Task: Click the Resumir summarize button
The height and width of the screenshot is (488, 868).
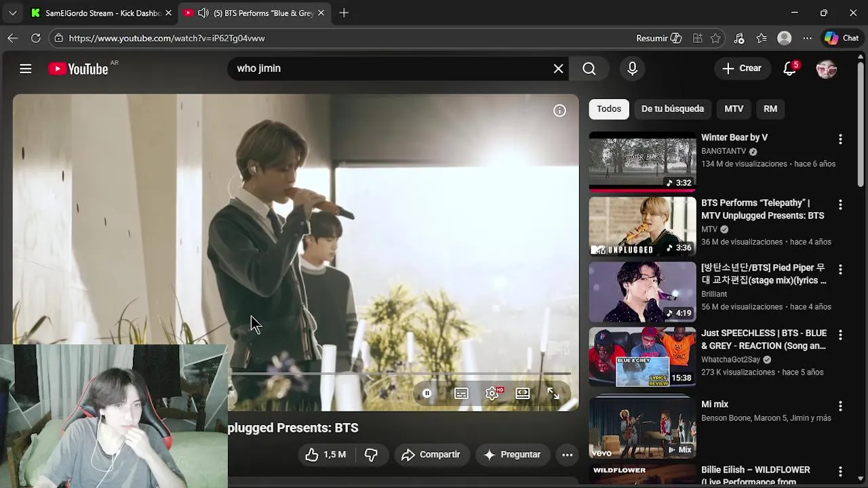Action: (x=658, y=39)
